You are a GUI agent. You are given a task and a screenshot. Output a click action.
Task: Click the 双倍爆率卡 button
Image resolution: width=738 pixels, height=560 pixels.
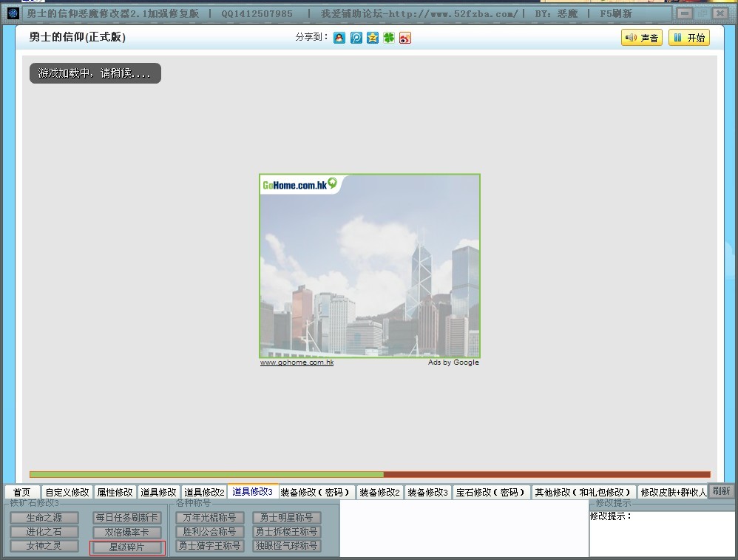click(x=127, y=533)
